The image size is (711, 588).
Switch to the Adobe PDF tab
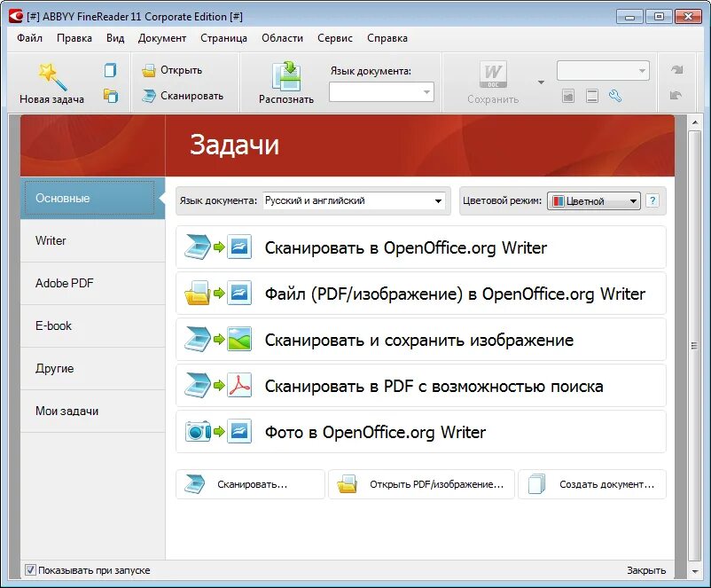pos(92,283)
